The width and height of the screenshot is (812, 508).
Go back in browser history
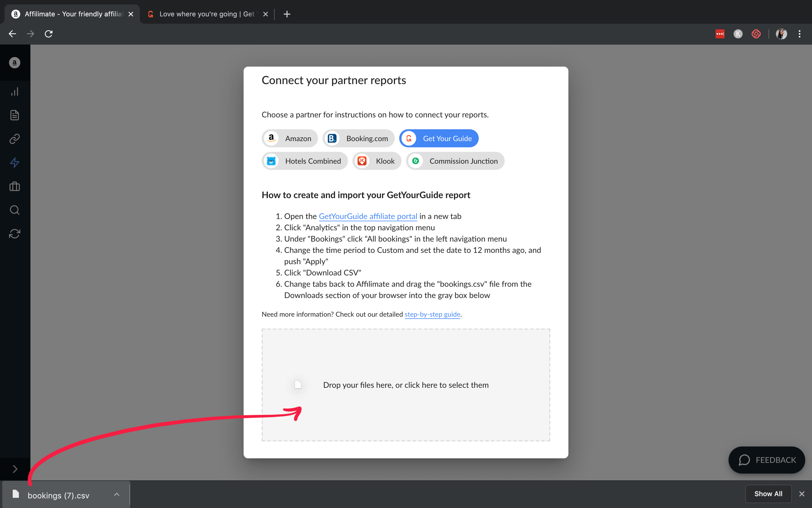(x=12, y=34)
